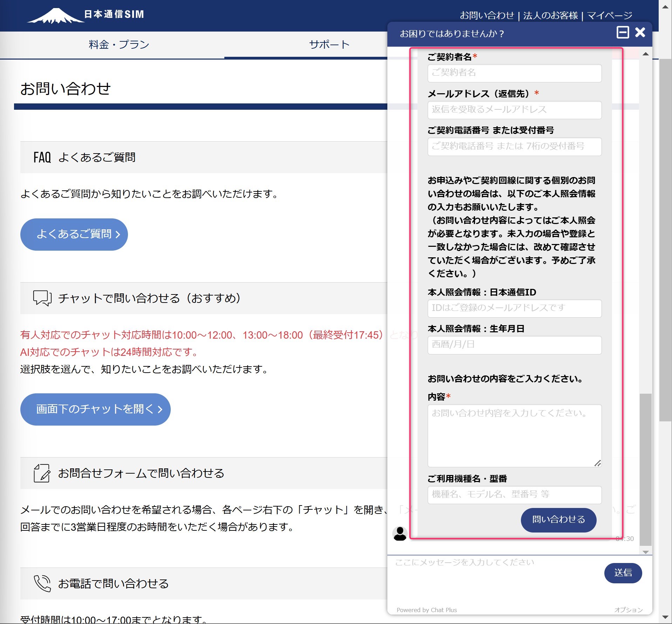Click the page scrollbar thumb
This screenshot has width=672, height=624.
(665, 240)
